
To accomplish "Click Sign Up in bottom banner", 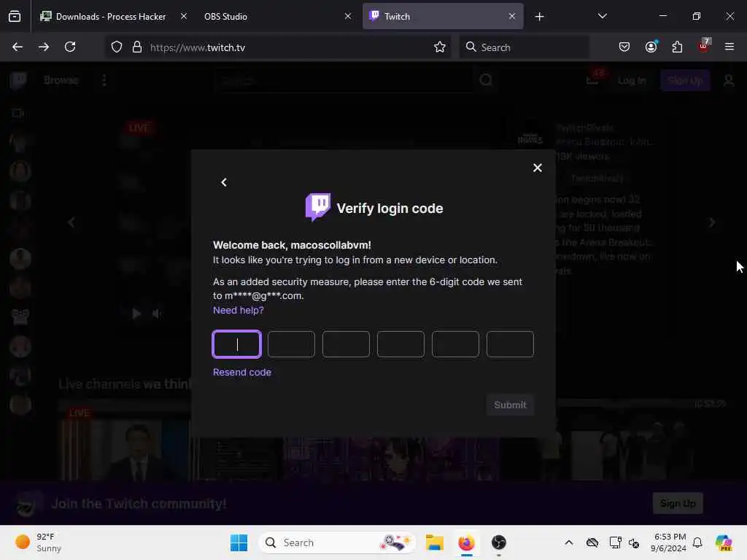I will (678, 503).
